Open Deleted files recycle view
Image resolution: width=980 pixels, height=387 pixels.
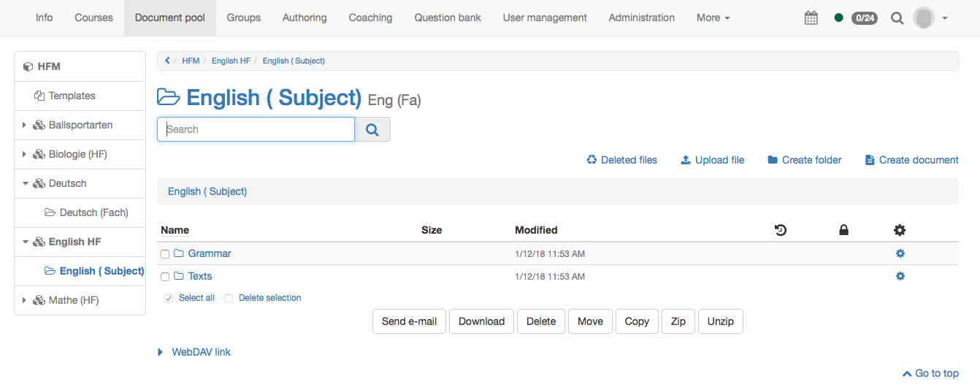click(621, 160)
